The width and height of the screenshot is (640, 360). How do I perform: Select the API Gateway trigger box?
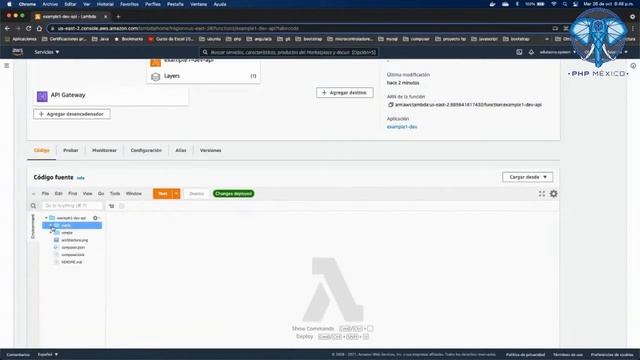tap(111, 96)
